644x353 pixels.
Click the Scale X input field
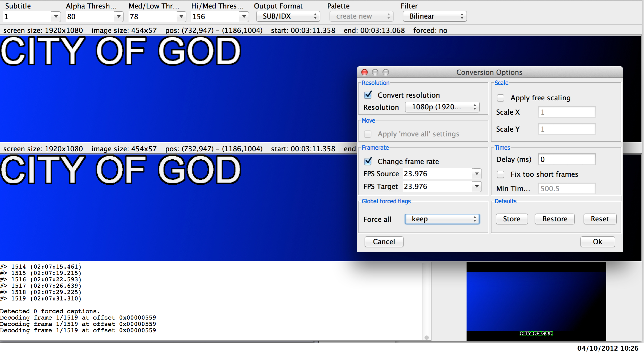tap(567, 112)
